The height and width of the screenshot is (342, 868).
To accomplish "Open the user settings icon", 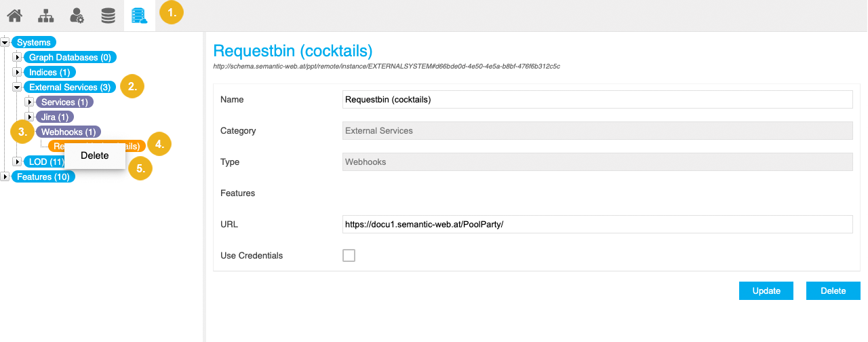I will 77,15.
